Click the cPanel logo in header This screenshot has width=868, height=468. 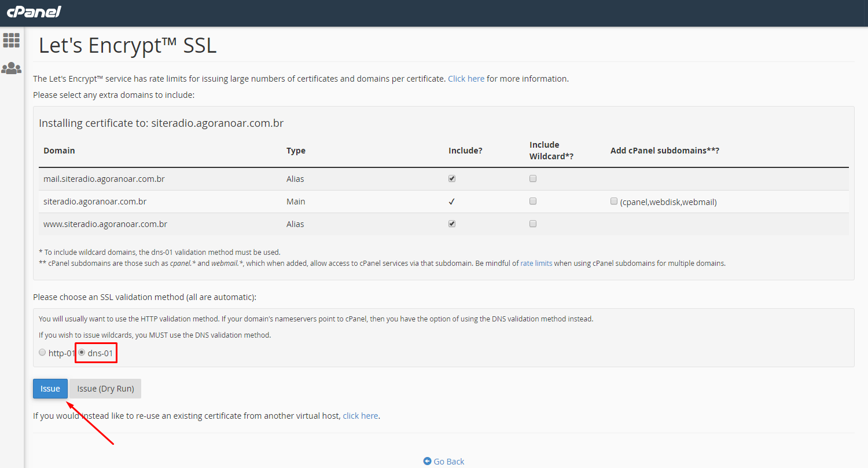[34, 12]
